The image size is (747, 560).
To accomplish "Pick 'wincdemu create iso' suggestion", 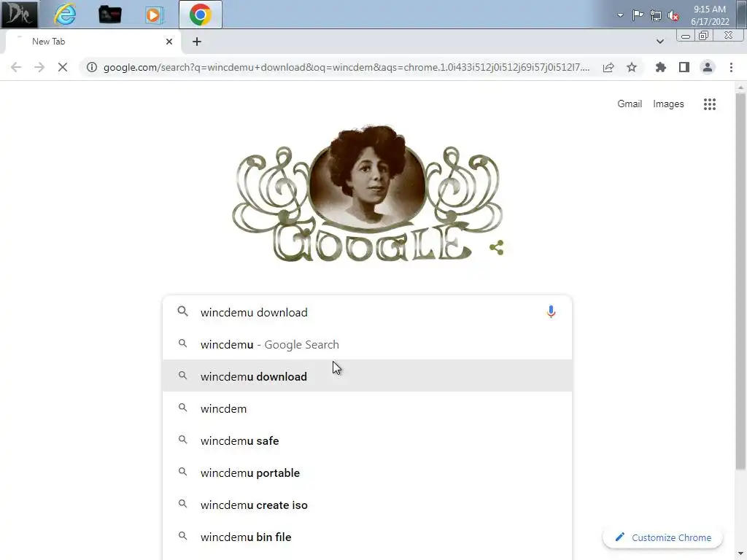I will click(367, 505).
